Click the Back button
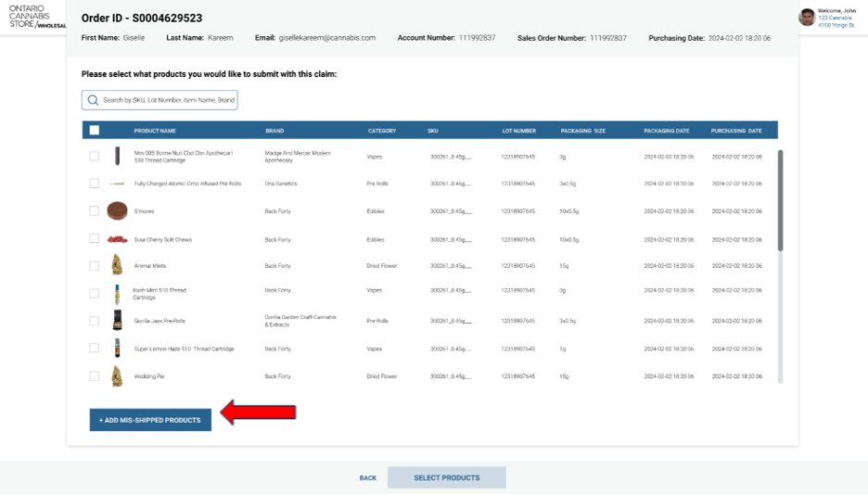The image size is (868, 495). point(367,478)
